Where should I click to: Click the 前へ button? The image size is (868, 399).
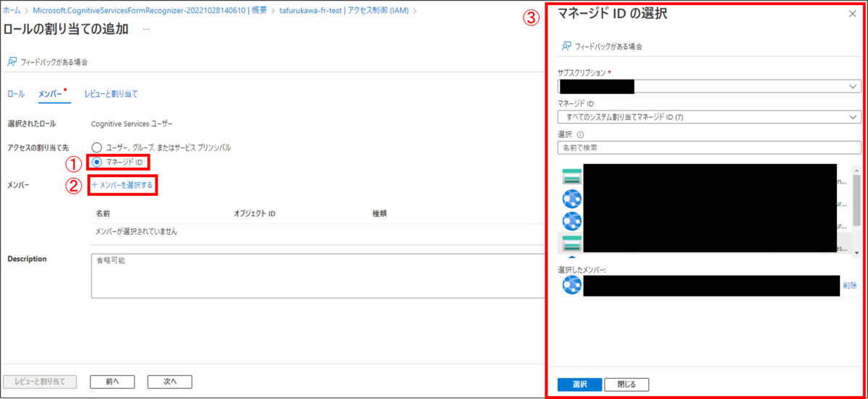click(111, 382)
